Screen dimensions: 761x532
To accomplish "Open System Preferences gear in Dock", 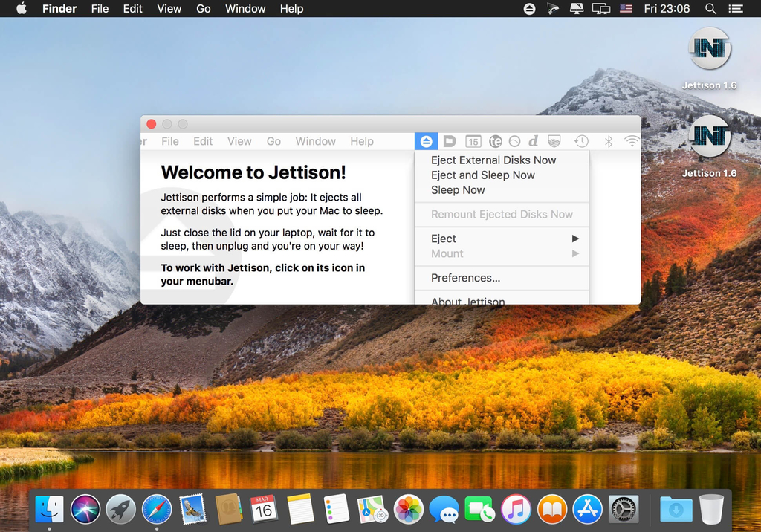I will click(x=624, y=510).
